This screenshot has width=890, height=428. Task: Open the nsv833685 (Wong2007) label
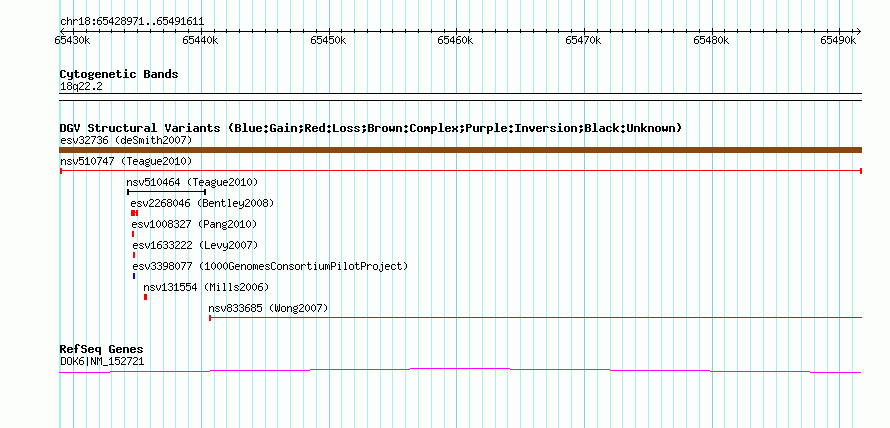(x=268, y=308)
